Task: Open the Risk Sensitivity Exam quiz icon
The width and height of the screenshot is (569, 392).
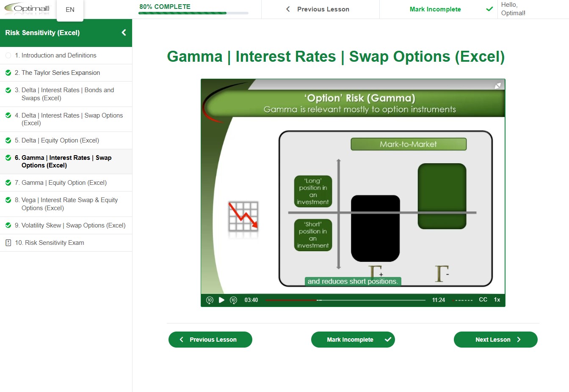Action: coord(8,243)
